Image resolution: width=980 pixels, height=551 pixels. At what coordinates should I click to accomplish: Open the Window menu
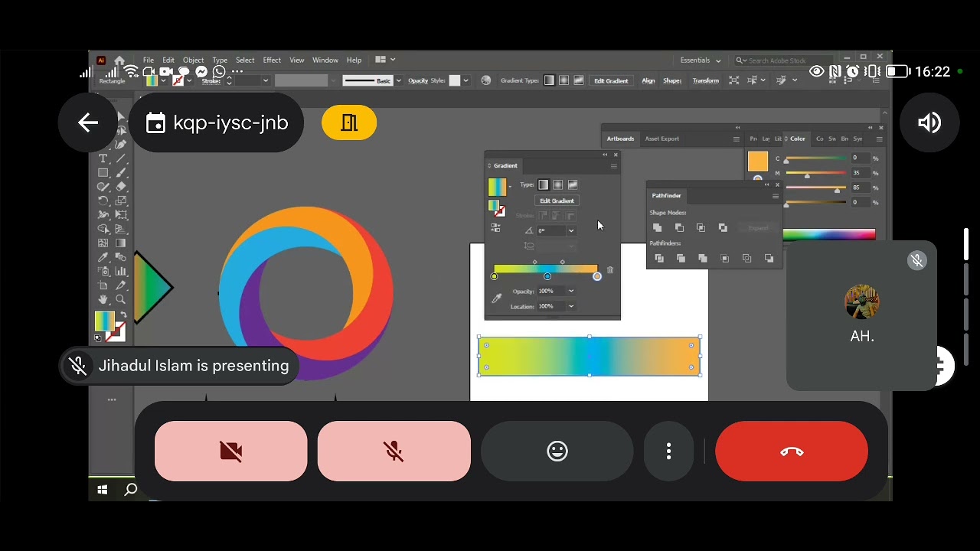(x=325, y=60)
